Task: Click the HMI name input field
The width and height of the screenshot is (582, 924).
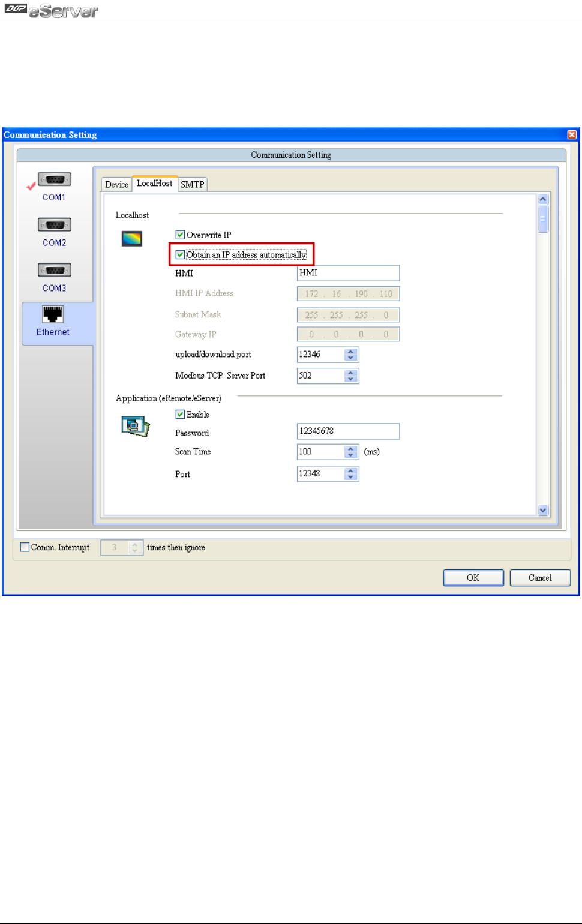Action: tap(348, 273)
